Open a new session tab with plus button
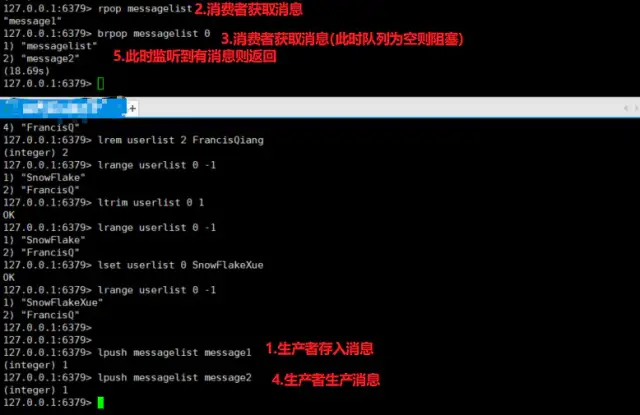Viewport: 640px width, 415px height. click(x=132, y=109)
